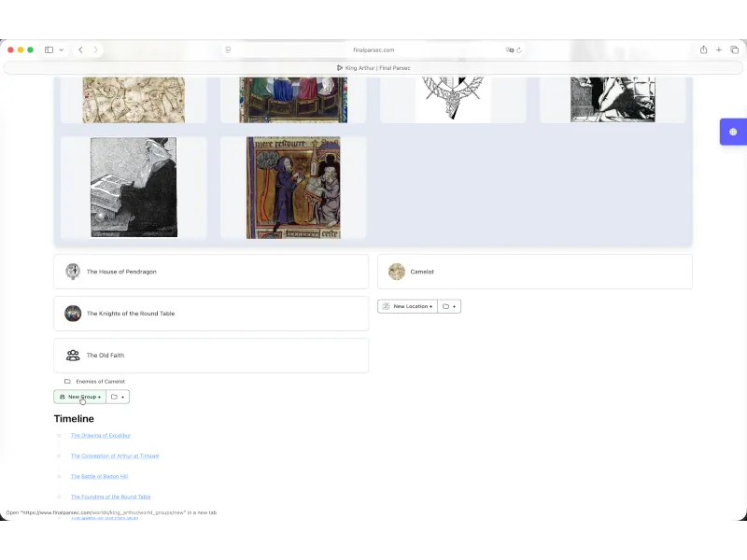Open the medieval scribe manuscript thumbnail
Image resolution: width=747 pixels, height=560 pixels.
click(x=294, y=187)
